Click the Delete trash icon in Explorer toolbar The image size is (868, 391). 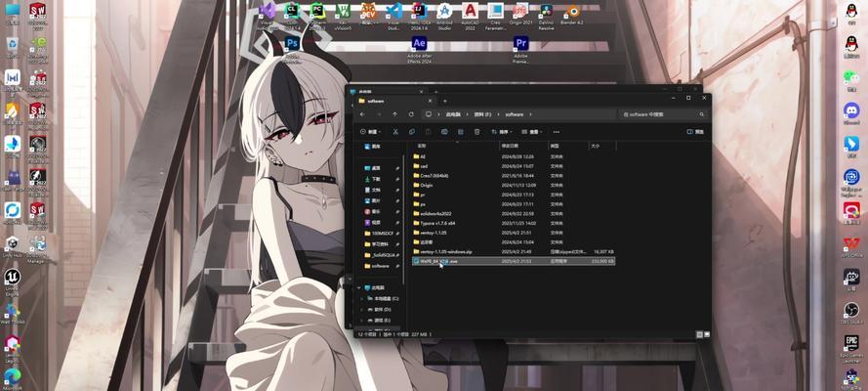pyautogui.click(x=477, y=132)
